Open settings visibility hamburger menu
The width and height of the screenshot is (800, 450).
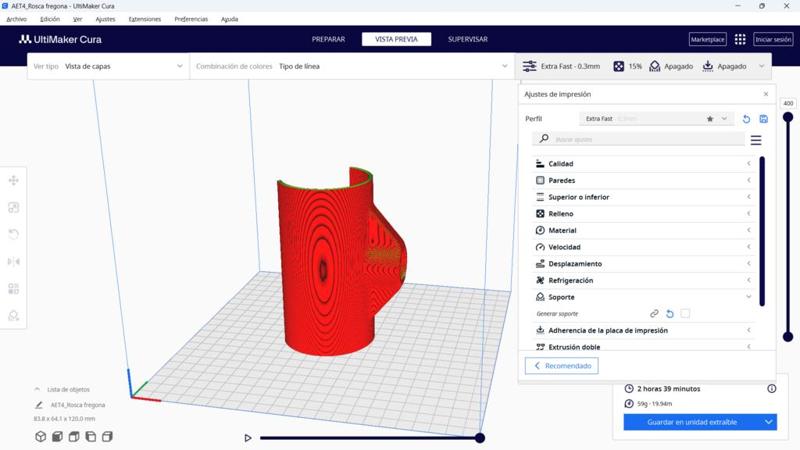(756, 140)
